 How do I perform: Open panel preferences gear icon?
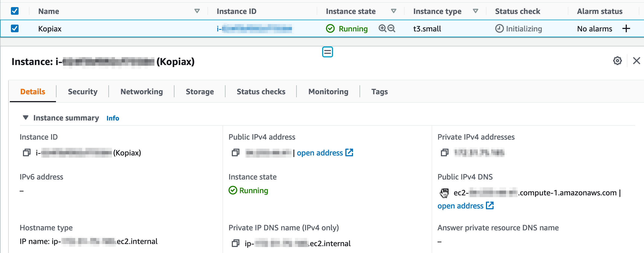(x=617, y=61)
